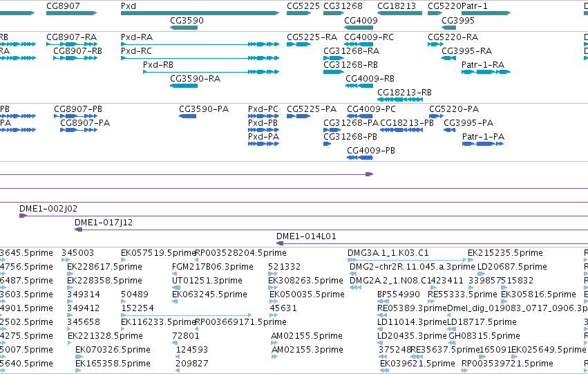Click the DME1-002J02 BAC clone label
Screen dimensions: 588x374
(x=48, y=209)
